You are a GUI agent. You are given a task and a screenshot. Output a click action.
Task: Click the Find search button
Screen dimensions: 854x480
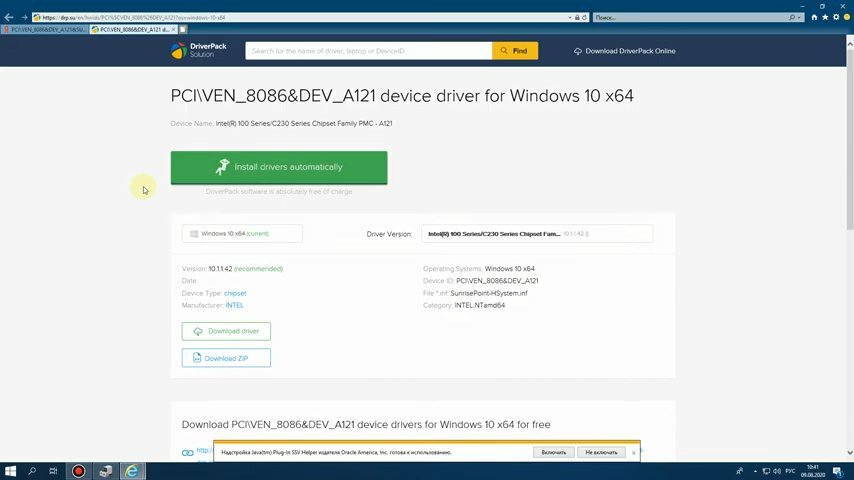pos(515,51)
